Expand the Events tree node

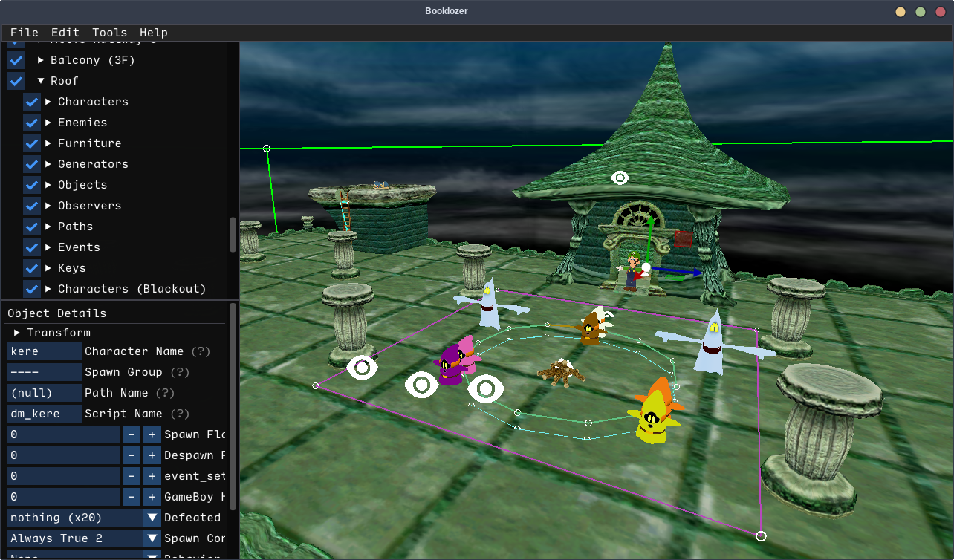tap(48, 247)
